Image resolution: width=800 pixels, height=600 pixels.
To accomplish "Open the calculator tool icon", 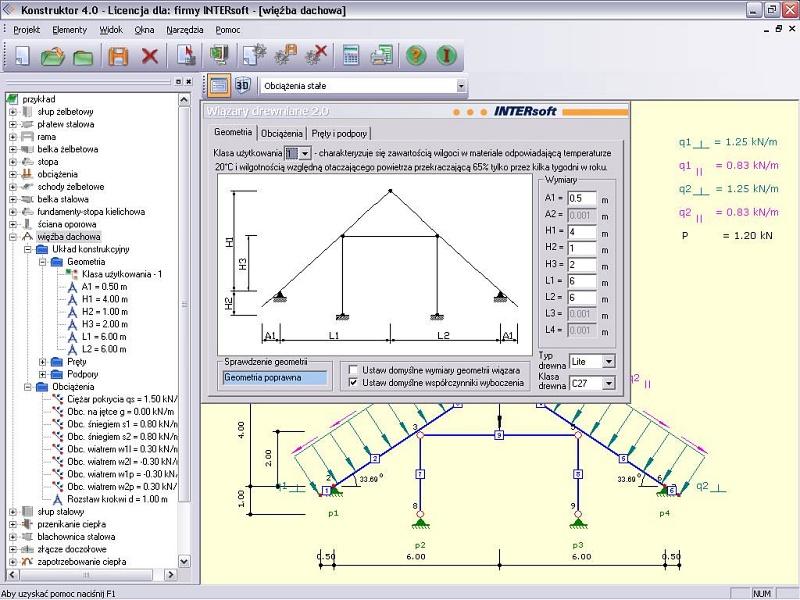I will click(351, 55).
